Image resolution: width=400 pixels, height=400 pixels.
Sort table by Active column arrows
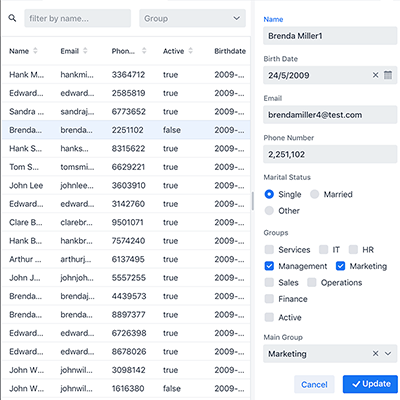click(x=191, y=51)
